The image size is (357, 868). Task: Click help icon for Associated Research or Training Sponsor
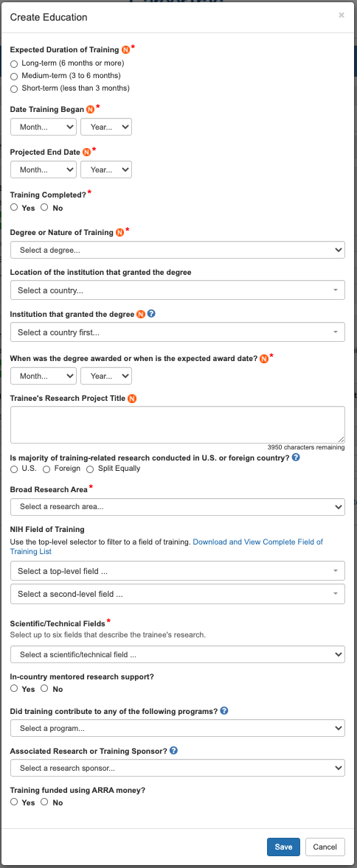click(x=173, y=751)
